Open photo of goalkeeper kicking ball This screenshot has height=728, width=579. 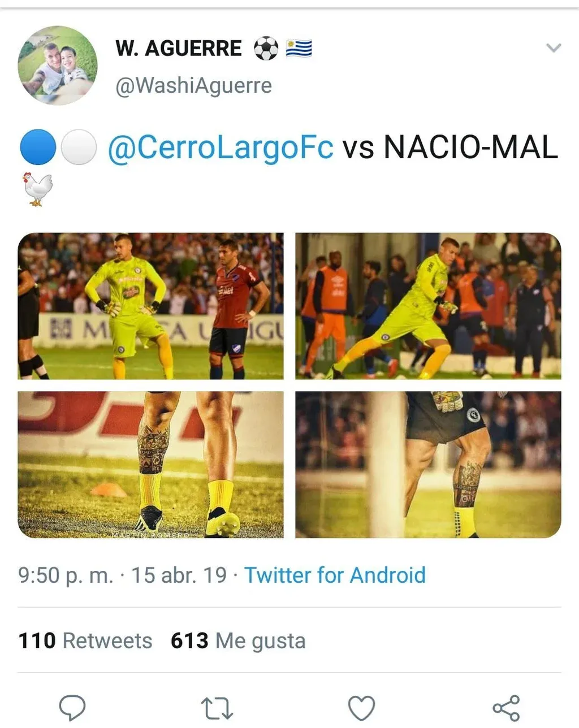(428, 306)
